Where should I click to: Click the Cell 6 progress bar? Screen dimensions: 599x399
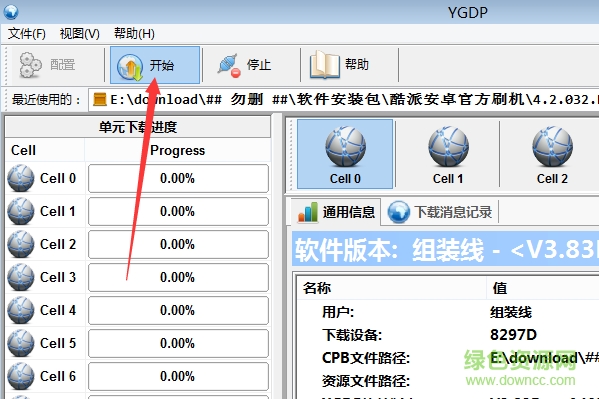coord(178,376)
